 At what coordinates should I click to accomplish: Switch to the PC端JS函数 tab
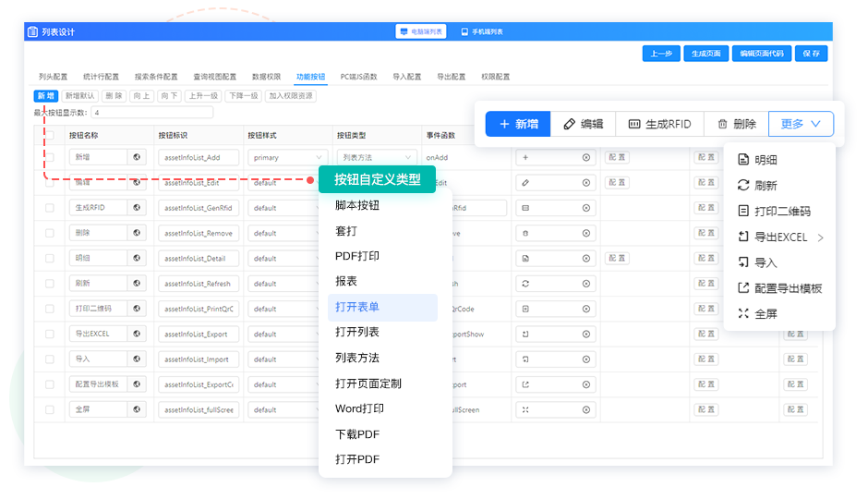(358, 77)
